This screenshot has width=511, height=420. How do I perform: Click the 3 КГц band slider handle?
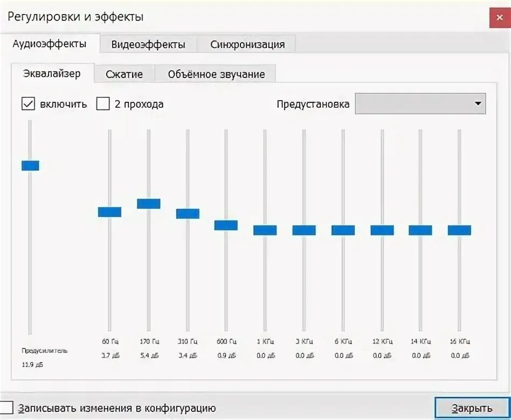304,230
